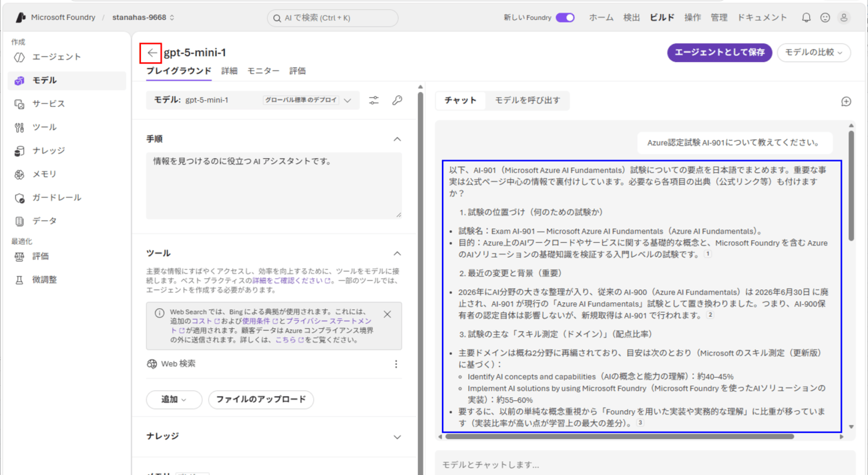Open エージェント in the sidebar
Viewport: 868px width, 475px height.
(x=67, y=57)
